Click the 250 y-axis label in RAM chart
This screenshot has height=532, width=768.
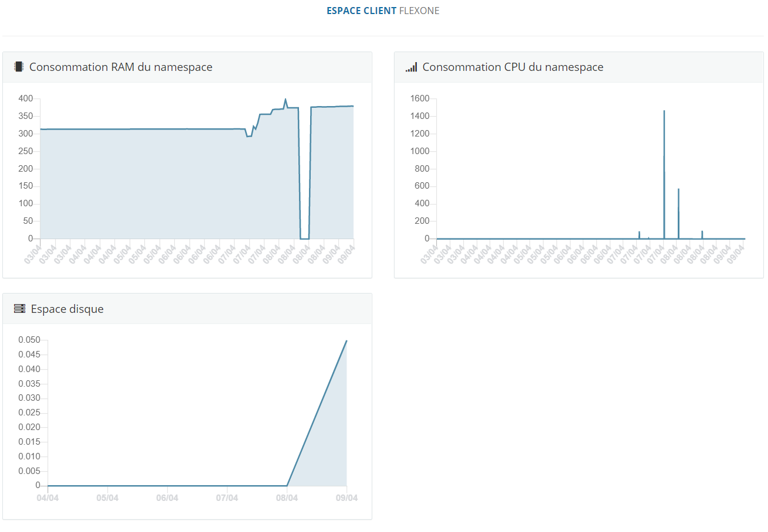pos(25,151)
